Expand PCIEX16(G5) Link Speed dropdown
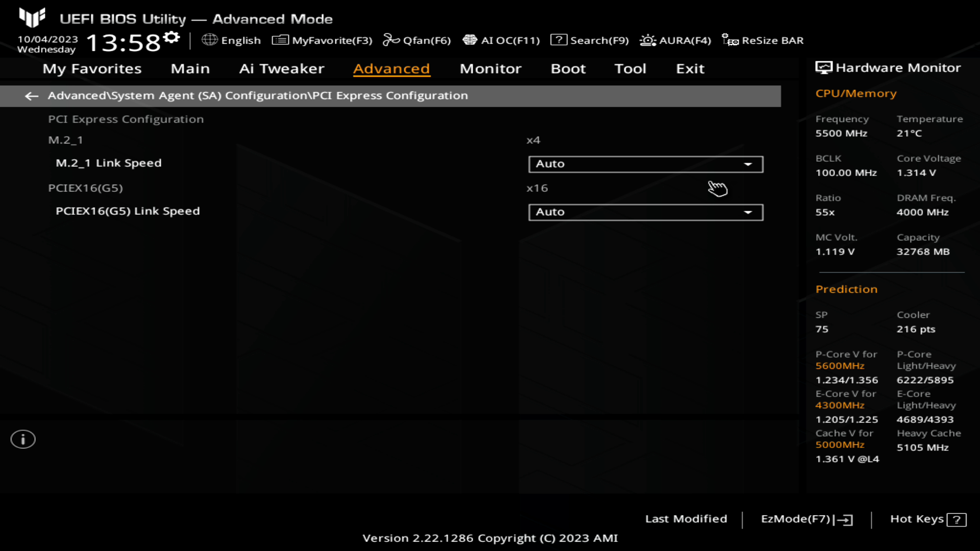 tap(646, 212)
